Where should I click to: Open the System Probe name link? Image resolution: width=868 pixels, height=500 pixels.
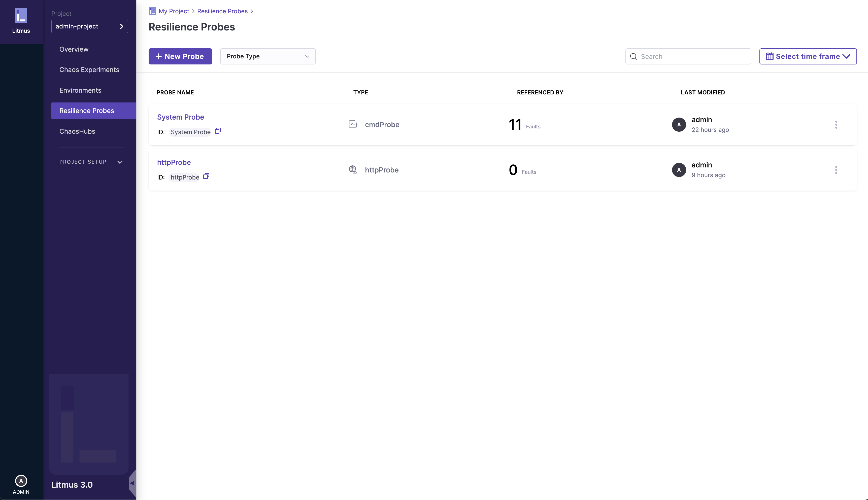[180, 117]
